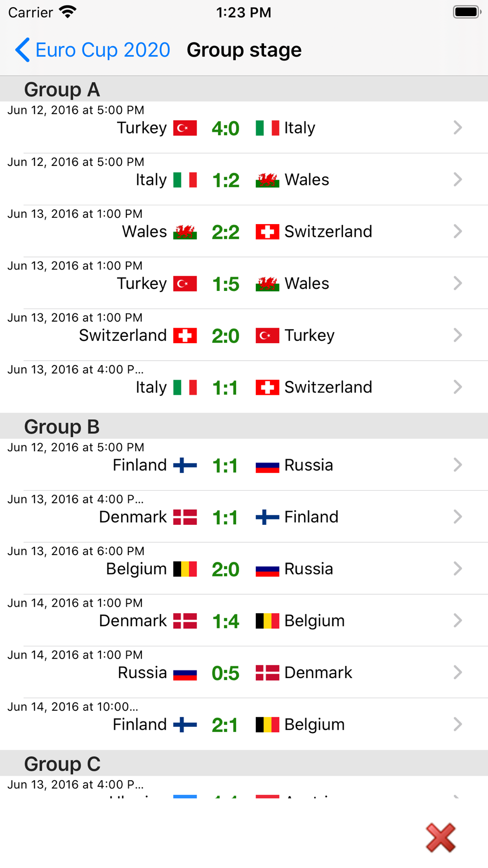Expand Denmark 1:4 Belgium match via chevron
This screenshot has width=488, height=868.
457,621
